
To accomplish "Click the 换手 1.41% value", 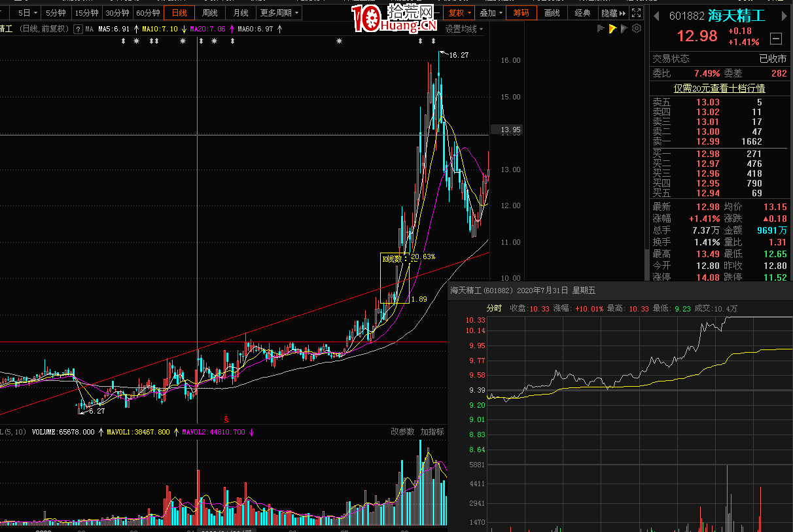I will (x=707, y=242).
